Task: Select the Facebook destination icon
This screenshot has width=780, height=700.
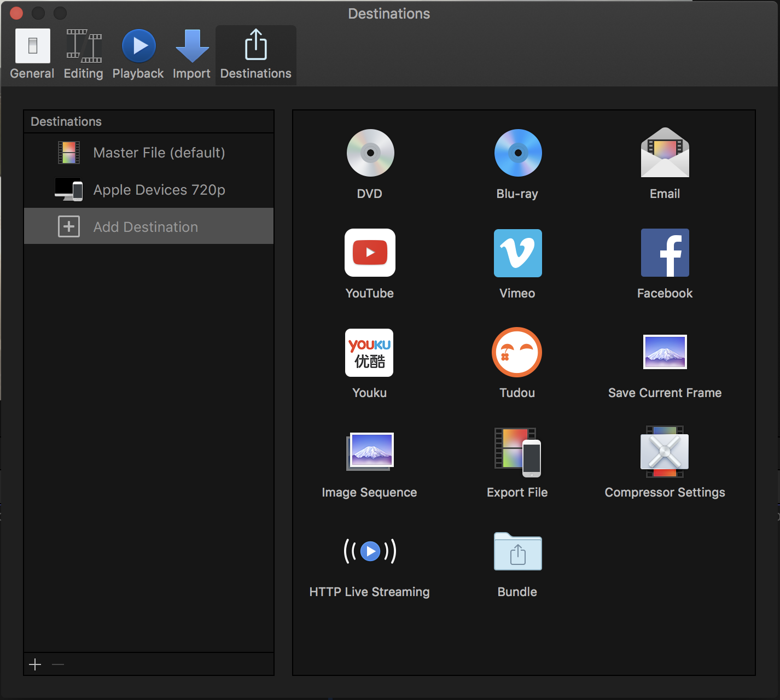Action: [x=665, y=253]
